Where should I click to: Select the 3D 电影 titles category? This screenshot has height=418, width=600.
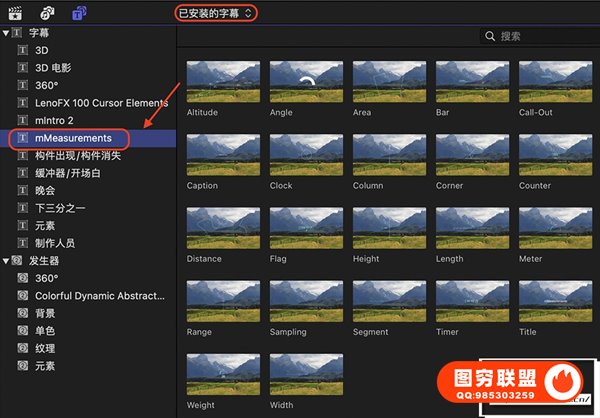53,68
